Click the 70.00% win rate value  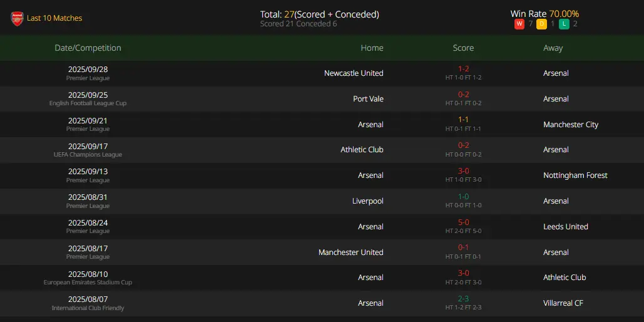[x=563, y=14]
